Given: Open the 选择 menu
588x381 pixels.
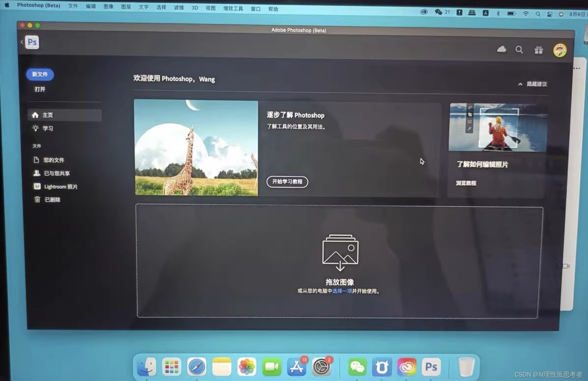Looking at the screenshot, I should 161,7.
